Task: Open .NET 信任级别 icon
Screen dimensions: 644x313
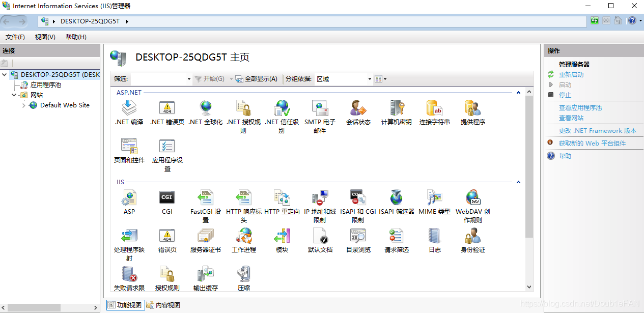Action: click(282, 108)
